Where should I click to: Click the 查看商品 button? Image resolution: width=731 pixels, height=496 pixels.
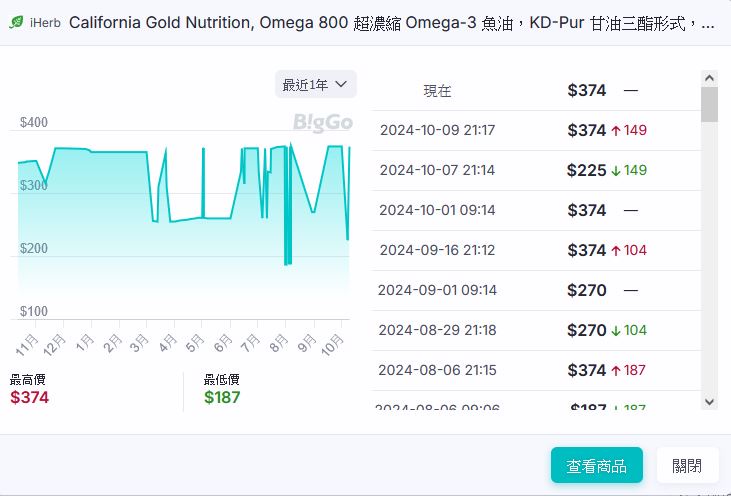coord(596,465)
